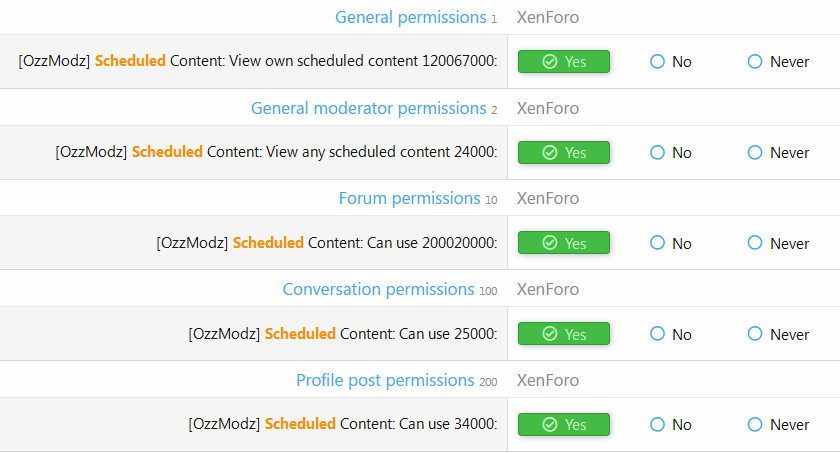The image size is (840, 453).
Task: Set Can use 200020000 to Never
Action: tap(756, 243)
